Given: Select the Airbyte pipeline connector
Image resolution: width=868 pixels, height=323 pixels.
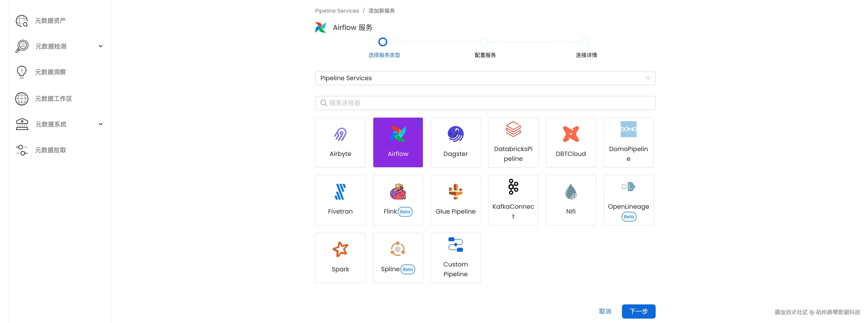Looking at the screenshot, I should pos(340,142).
